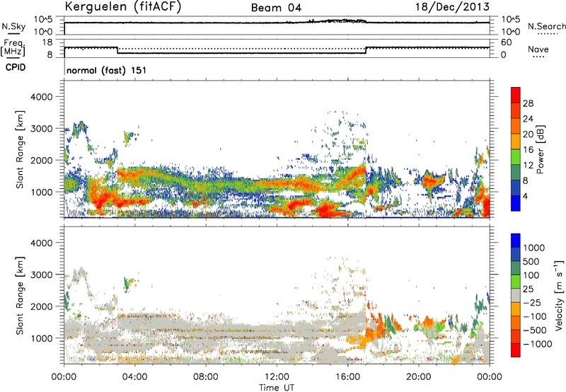The image size is (566, 392).
Task: Click the '24' label on Power colorbar
Action: pos(528,119)
